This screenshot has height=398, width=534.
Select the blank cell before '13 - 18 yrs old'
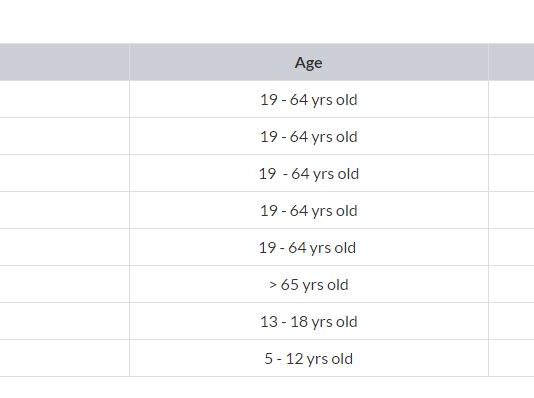pyautogui.click(x=65, y=321)
